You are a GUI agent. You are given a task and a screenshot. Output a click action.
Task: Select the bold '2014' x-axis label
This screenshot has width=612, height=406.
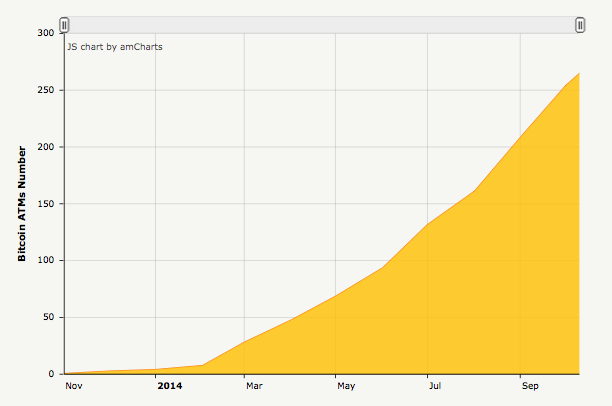tap(170, 385)
